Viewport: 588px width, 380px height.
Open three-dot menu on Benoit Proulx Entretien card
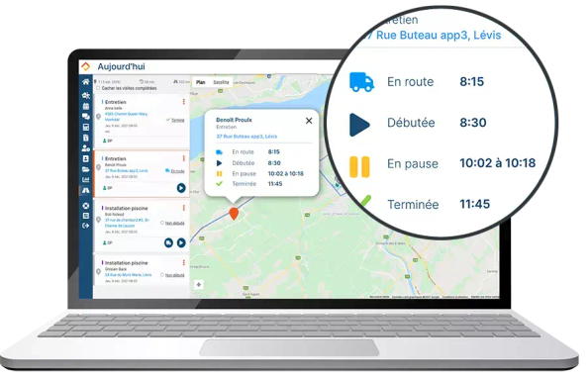(x=184, y=158)
